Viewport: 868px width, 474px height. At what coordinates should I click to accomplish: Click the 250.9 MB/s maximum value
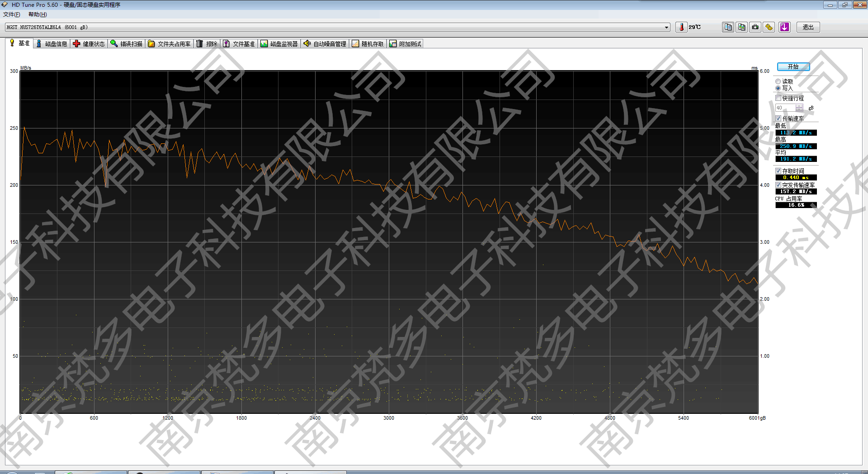[x=796, y=146]
